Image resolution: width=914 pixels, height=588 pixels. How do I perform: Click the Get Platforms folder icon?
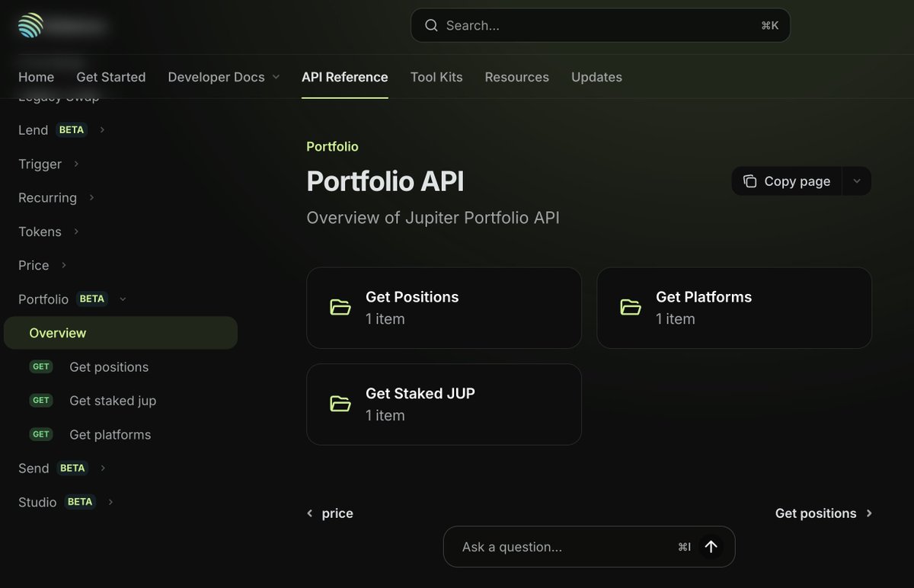(631, 308)
